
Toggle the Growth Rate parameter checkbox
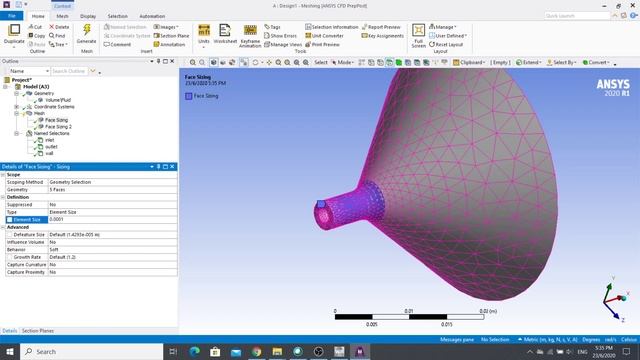point(10,257)
